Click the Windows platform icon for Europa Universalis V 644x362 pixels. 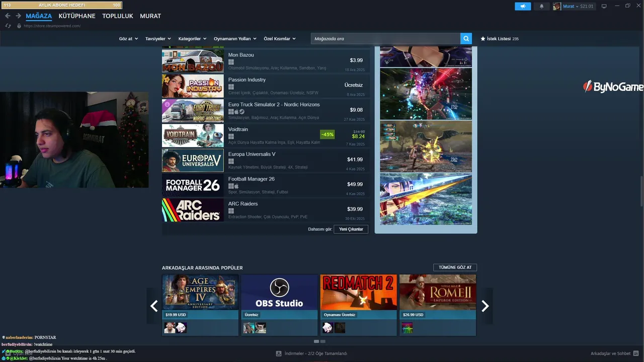point(231,161)
